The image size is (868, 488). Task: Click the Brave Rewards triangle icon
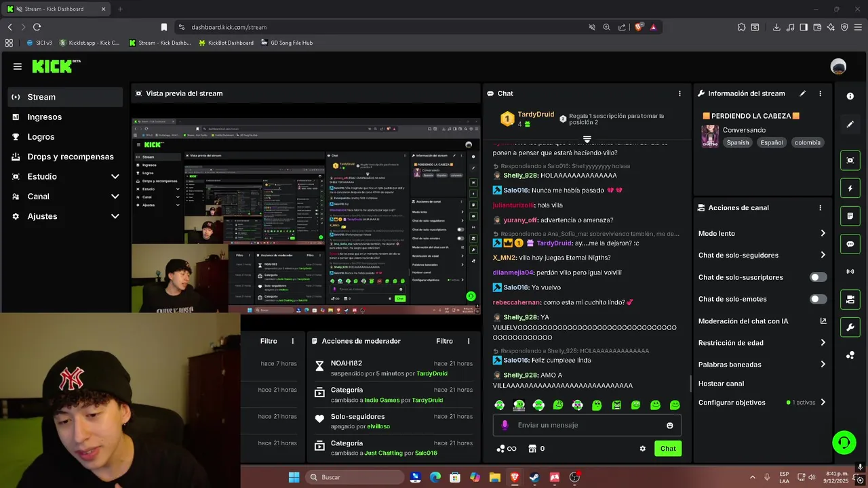(x=653, y=27)
